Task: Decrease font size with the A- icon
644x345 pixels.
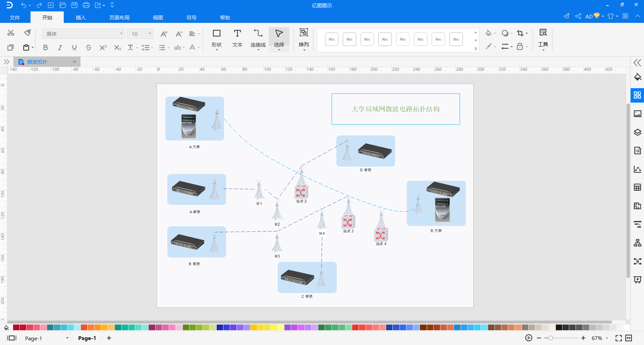Action: [x=179, y=34]
